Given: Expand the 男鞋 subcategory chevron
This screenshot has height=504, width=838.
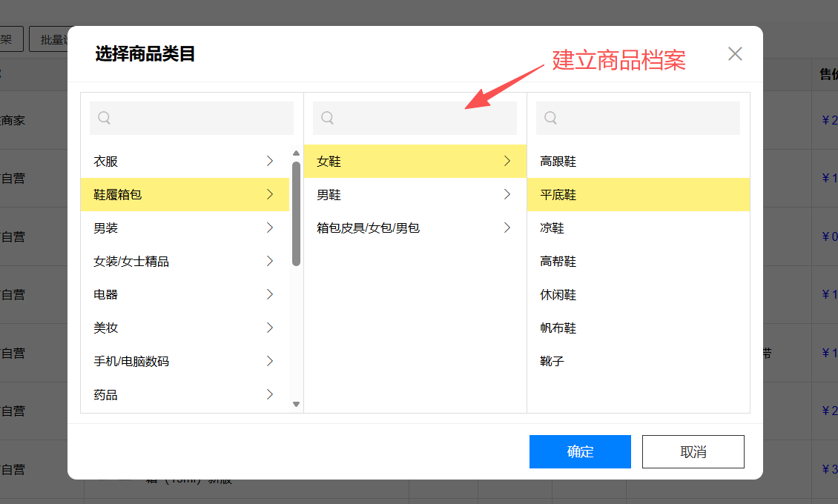Looking at the screenshot, I should click(x=507, y=194).
